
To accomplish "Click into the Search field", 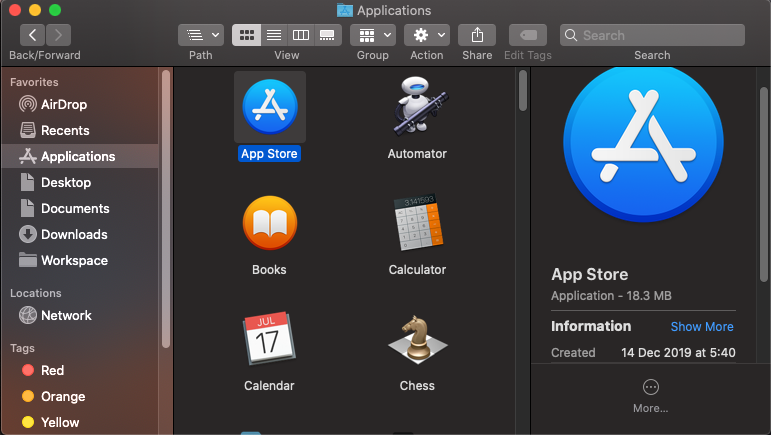I will [x=652, y=35].
